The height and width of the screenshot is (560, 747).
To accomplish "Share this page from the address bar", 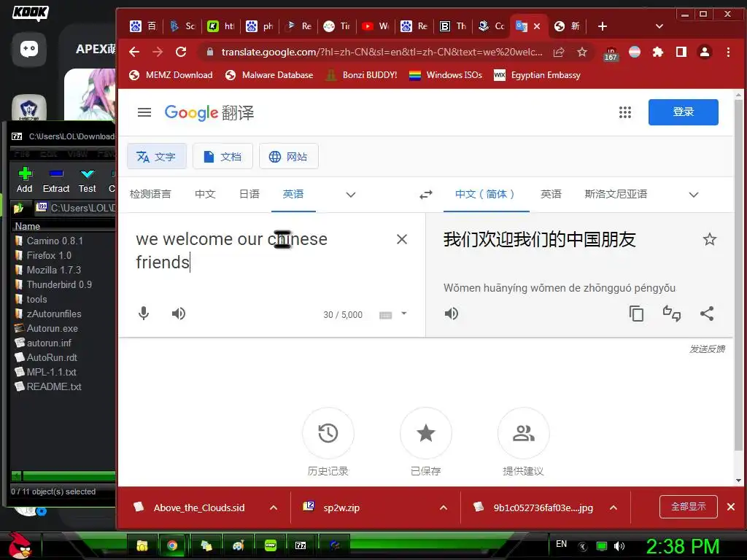I will pos(559,52).
